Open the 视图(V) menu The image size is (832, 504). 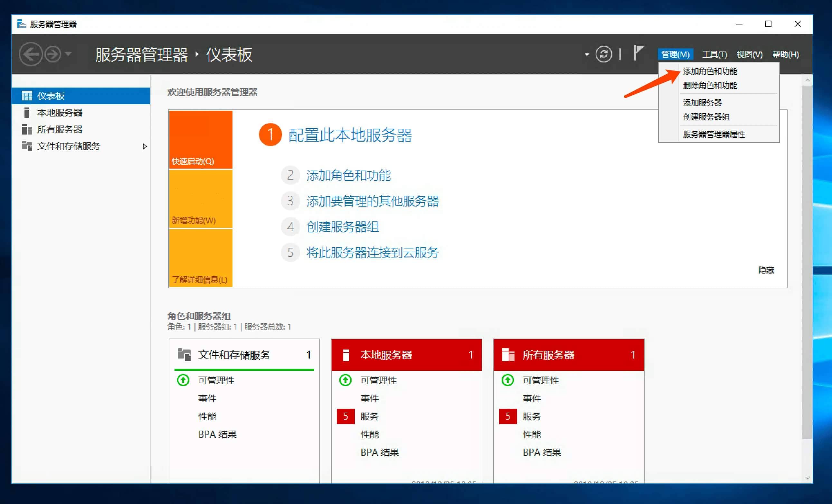pos(750,54)
